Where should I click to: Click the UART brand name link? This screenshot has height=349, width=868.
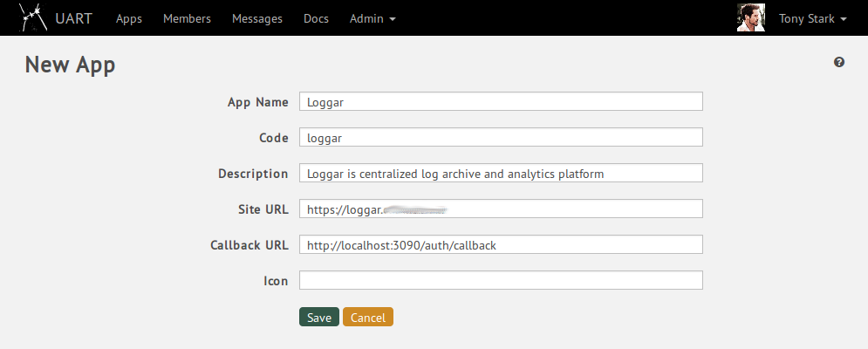click(74, 18)
